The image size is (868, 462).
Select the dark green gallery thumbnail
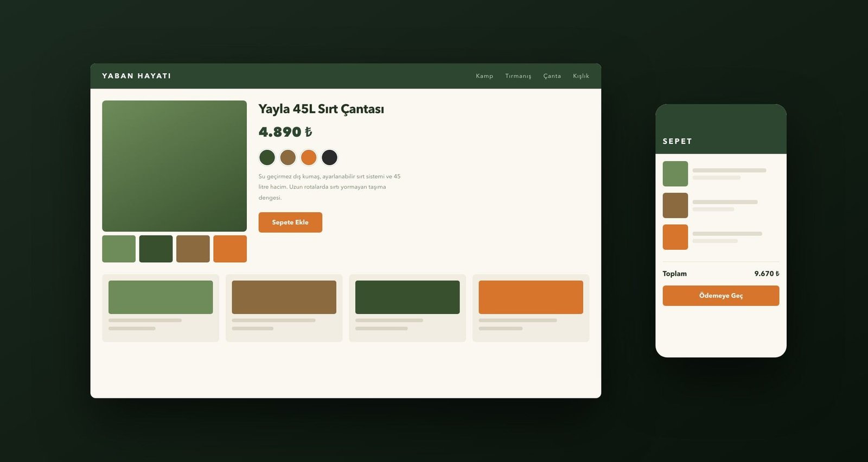156,249
